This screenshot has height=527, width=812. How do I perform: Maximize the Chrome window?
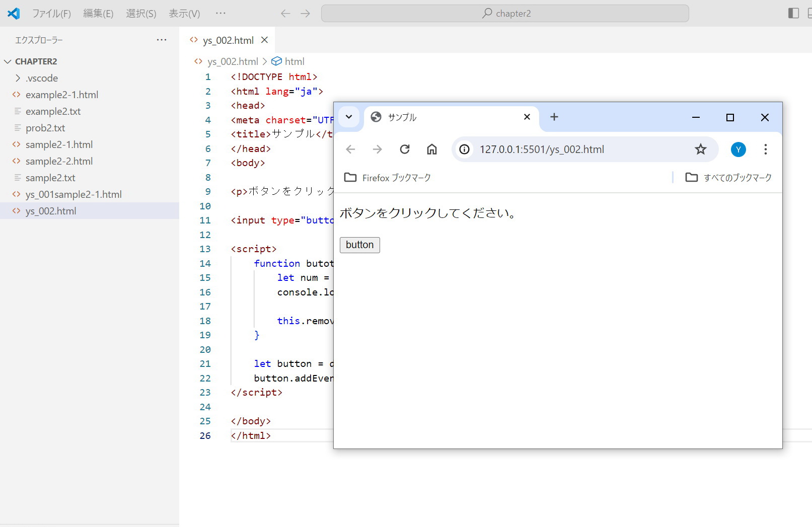pos(730,117)
